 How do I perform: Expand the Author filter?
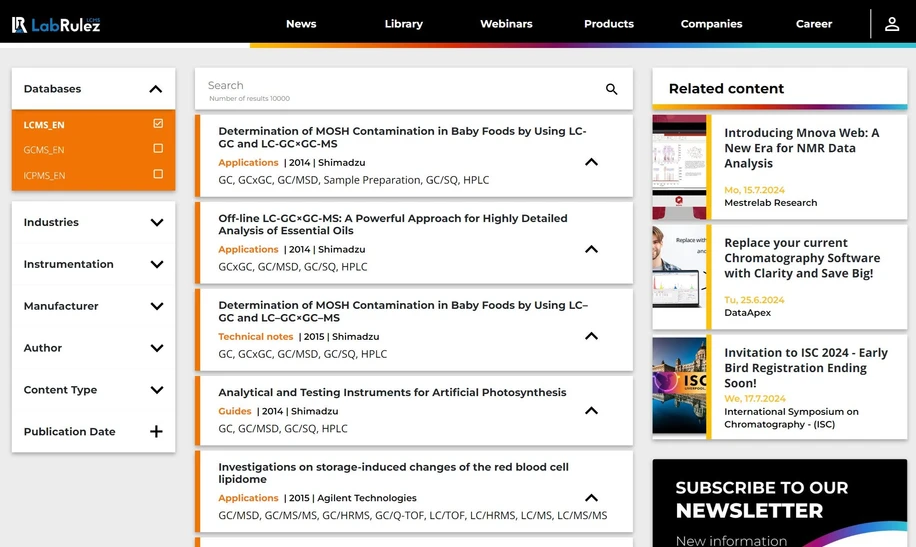157,348
